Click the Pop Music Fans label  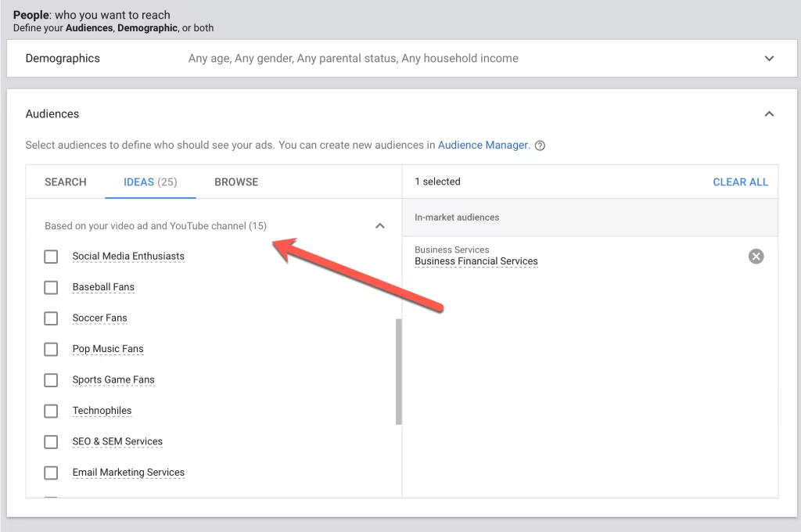coord(108,348)
